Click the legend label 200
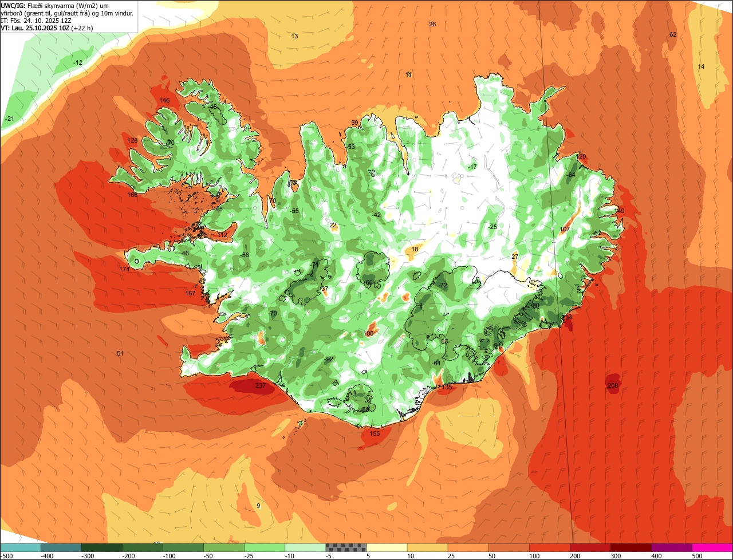The height and width of the screenshot is (560, 733). (x=576, y=556)
